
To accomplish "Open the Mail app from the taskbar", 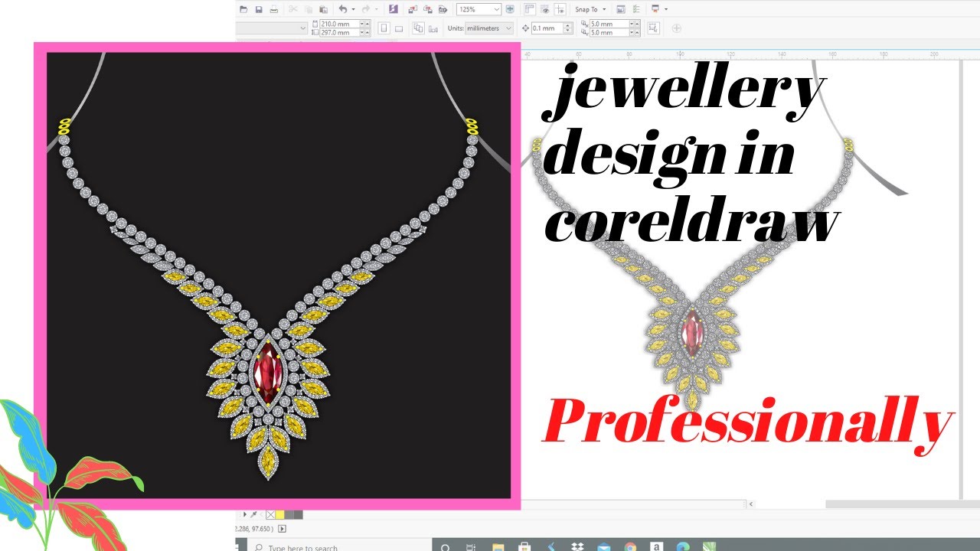I will 603,547.
